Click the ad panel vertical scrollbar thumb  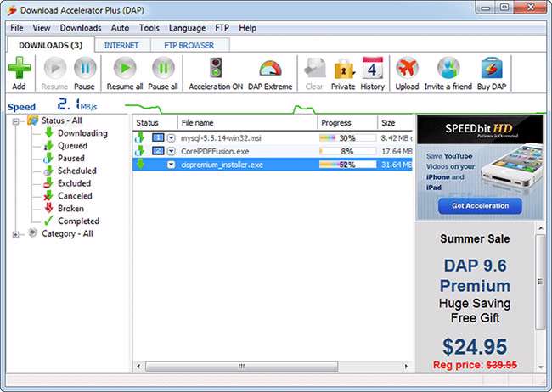540,282
